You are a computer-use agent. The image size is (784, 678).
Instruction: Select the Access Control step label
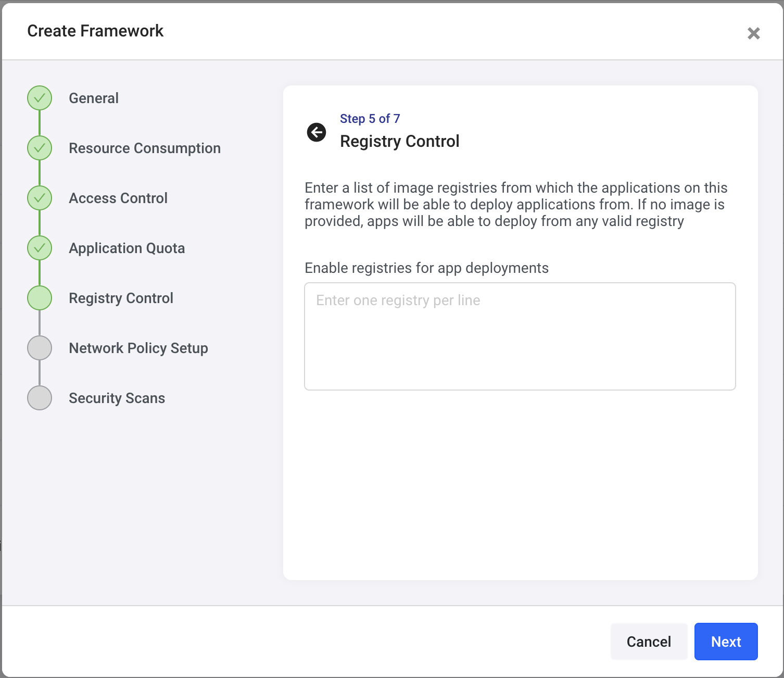click(x=118, y=198)
